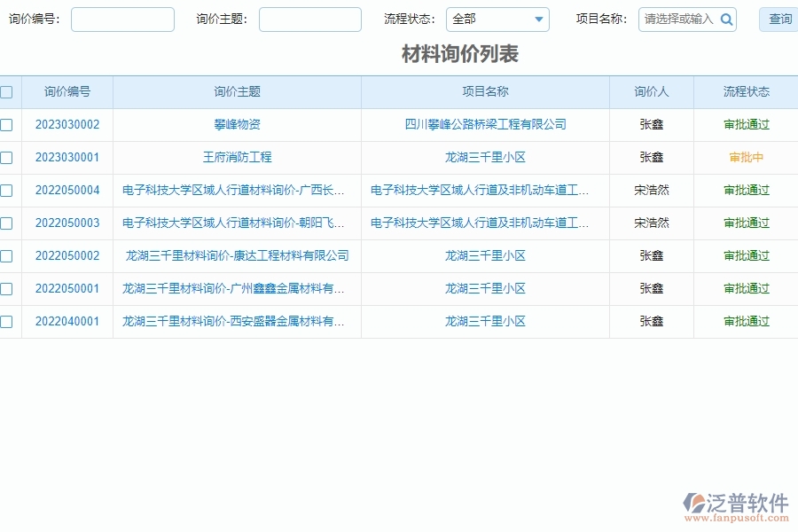Screen dimensions: 798x532
Task: Click 龙湖三千里小区 in row 2022050002
Action: tap(484, 255)
